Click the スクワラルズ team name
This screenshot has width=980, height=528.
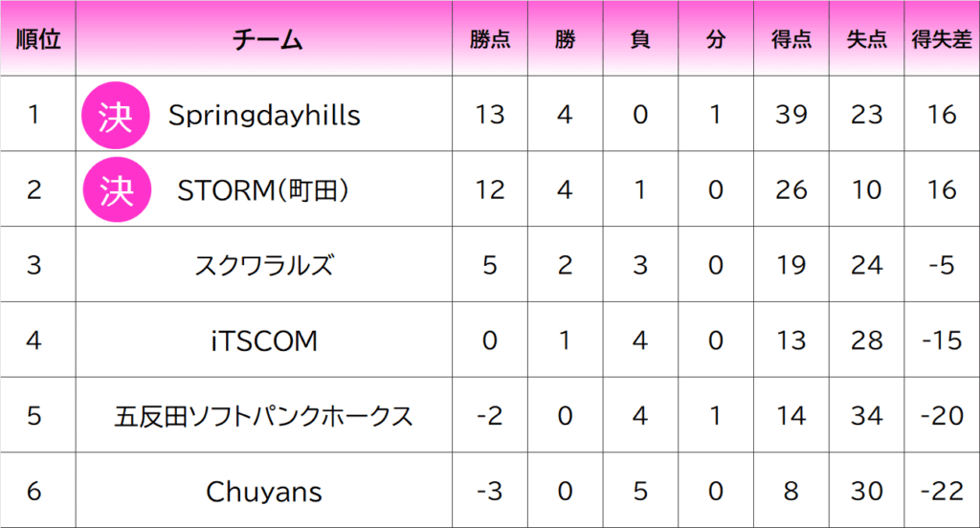264,265
